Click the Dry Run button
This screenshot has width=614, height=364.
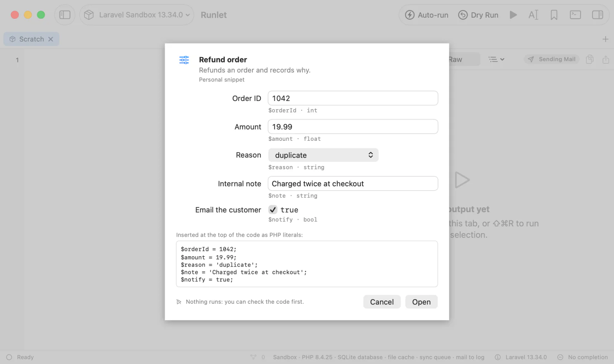coord(478,15)
